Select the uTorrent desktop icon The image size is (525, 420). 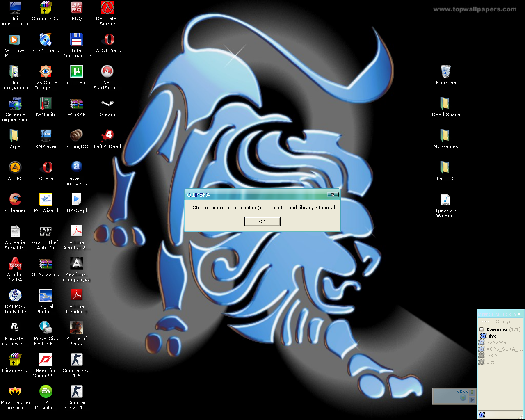(77, 72)
